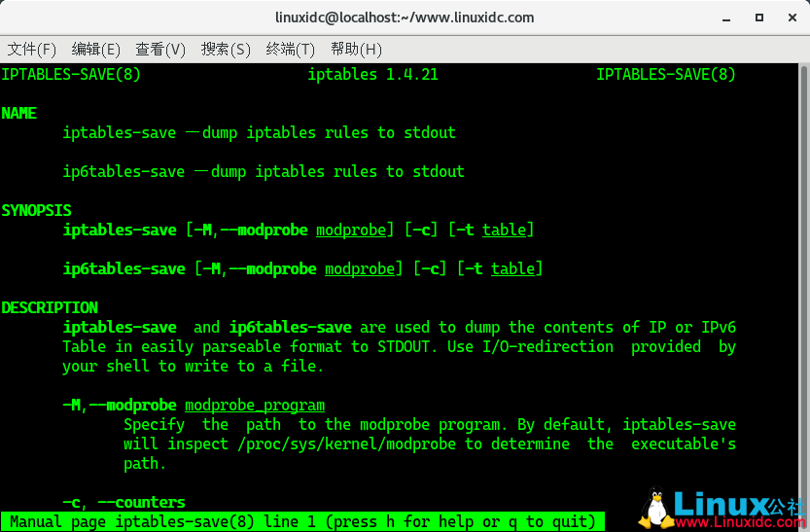
Task: Click the window title linuxidc@localhost
Action: click(405, 18)
